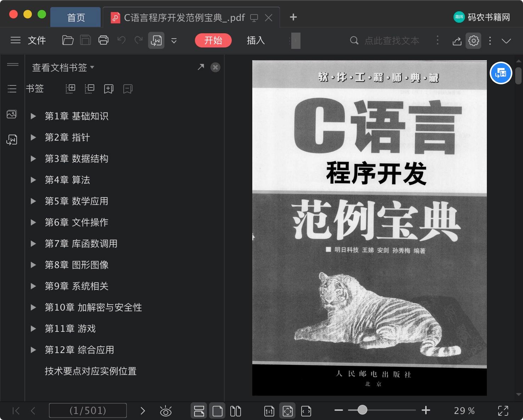Click the redo arrow icon
This screenshot has height=420, width=523.
139,40
